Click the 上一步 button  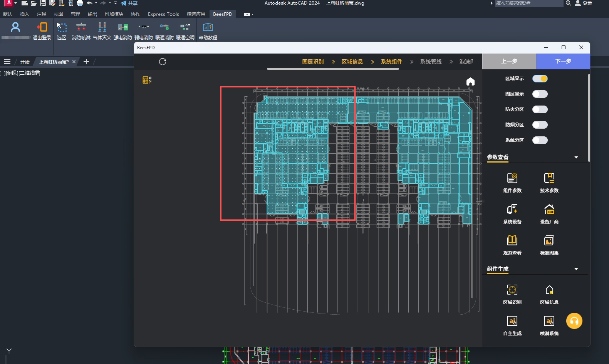(x=509, y=61)
